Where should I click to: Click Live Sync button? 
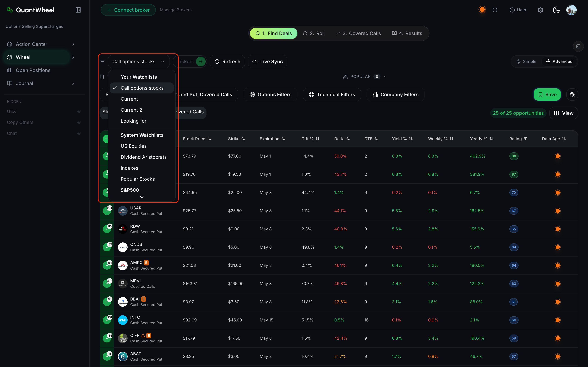267,62
